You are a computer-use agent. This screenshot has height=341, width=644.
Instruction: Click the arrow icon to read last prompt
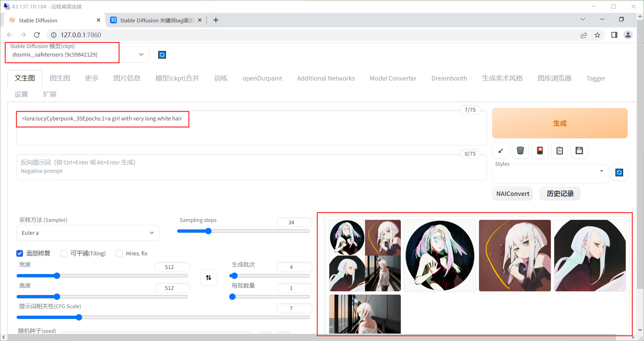pos(500,151)
